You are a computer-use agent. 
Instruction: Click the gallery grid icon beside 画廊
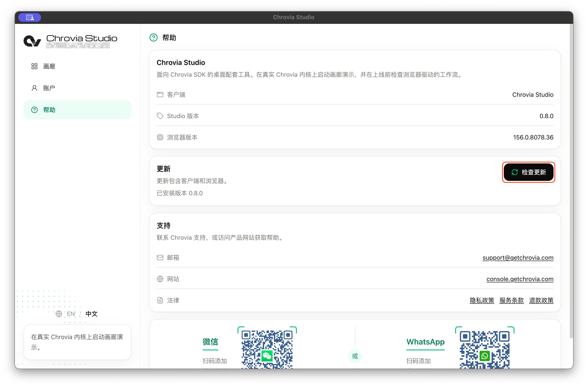(34, 66)
